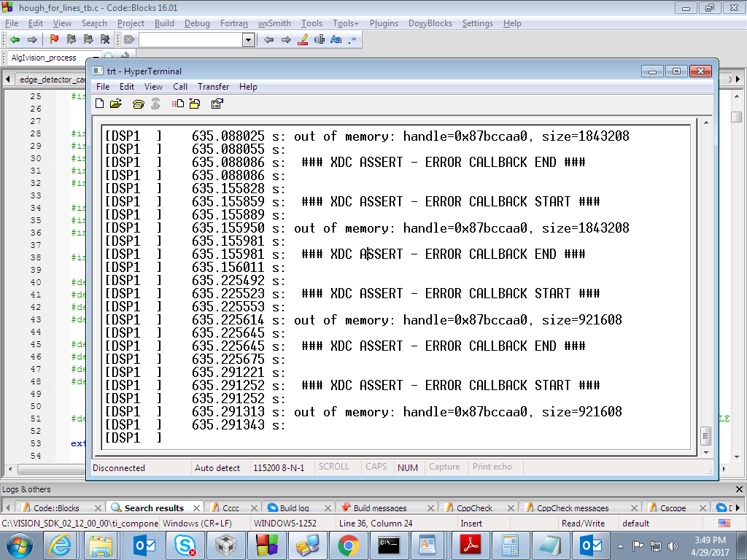Go to next bookmark flag icon
The width and height of the screenshot is (747, 560).
tap(88, 39)
